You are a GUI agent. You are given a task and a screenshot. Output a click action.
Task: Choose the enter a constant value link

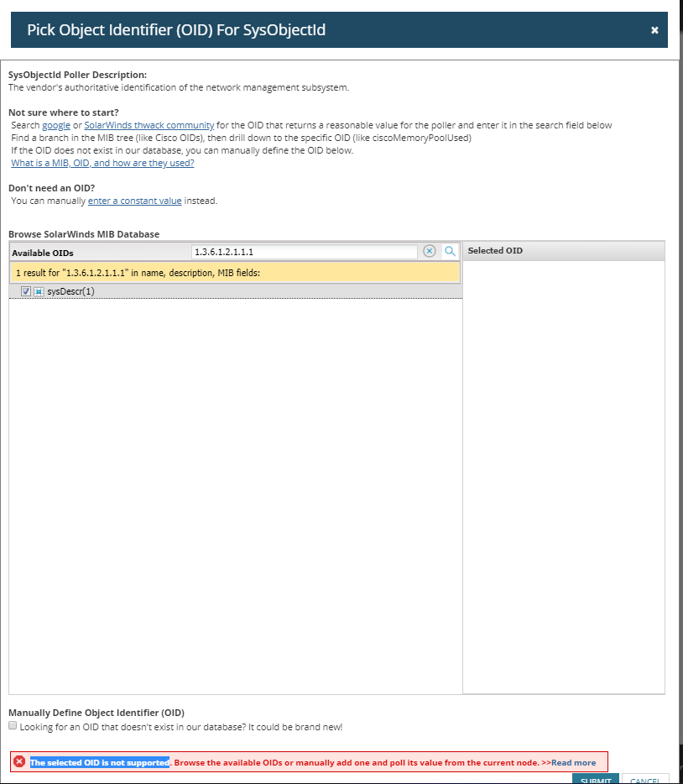click(134, 201)
